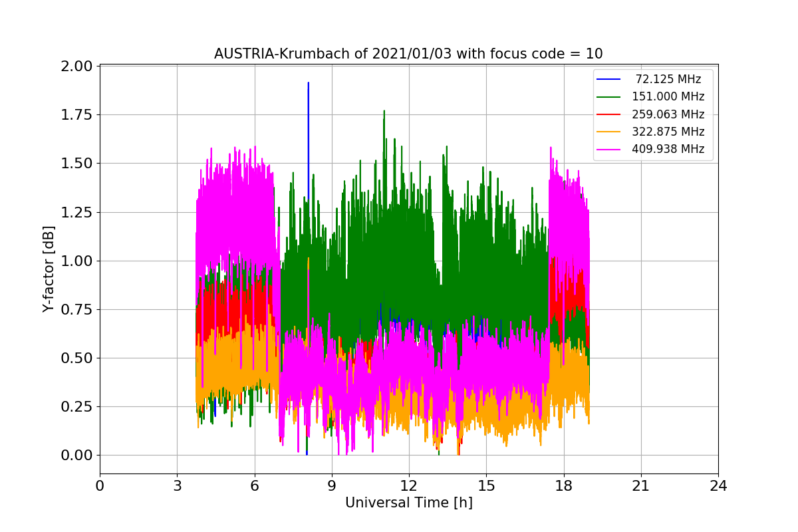
Task: Click the 12 x-axis tick label
Action: 409,486
